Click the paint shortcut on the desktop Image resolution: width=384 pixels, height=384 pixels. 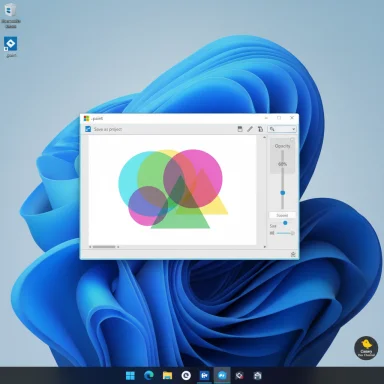click(x=11, y=47)
